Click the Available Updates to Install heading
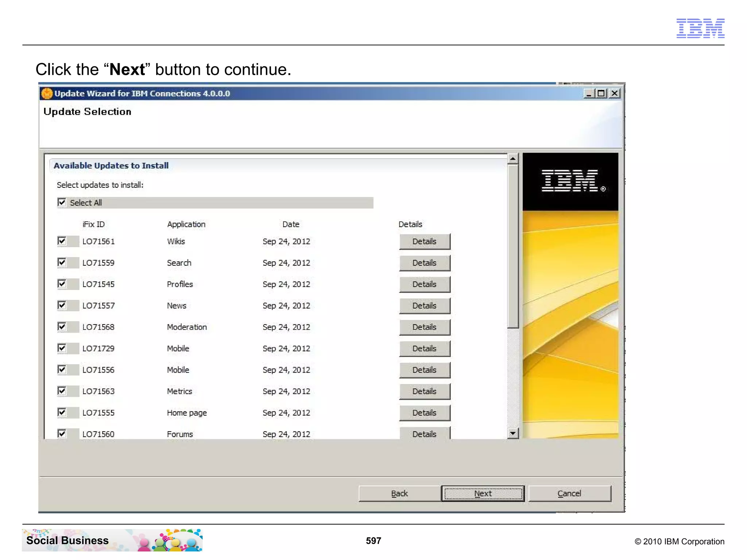Viewport: 747px width, 560px height. click(111, 166)
